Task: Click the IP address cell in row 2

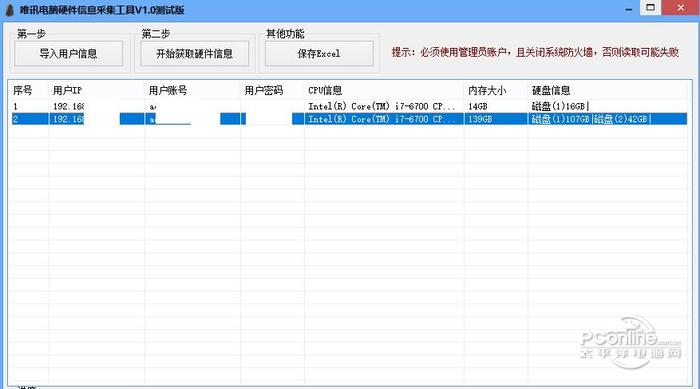Action: [68, 119]
